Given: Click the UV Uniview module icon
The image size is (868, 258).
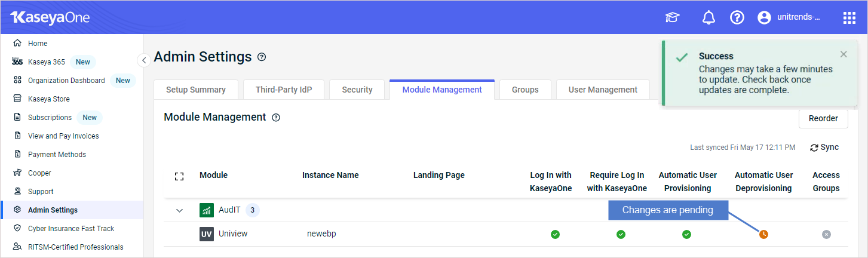Looking at the screenshot, I should pyautogui.click(x=206, y=234).
